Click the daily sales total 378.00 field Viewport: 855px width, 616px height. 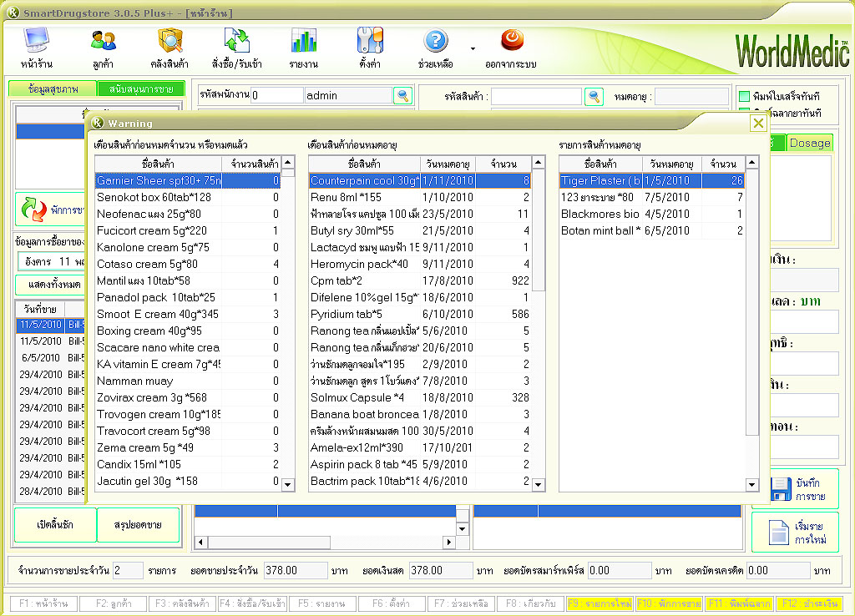(x=296, y=570)
